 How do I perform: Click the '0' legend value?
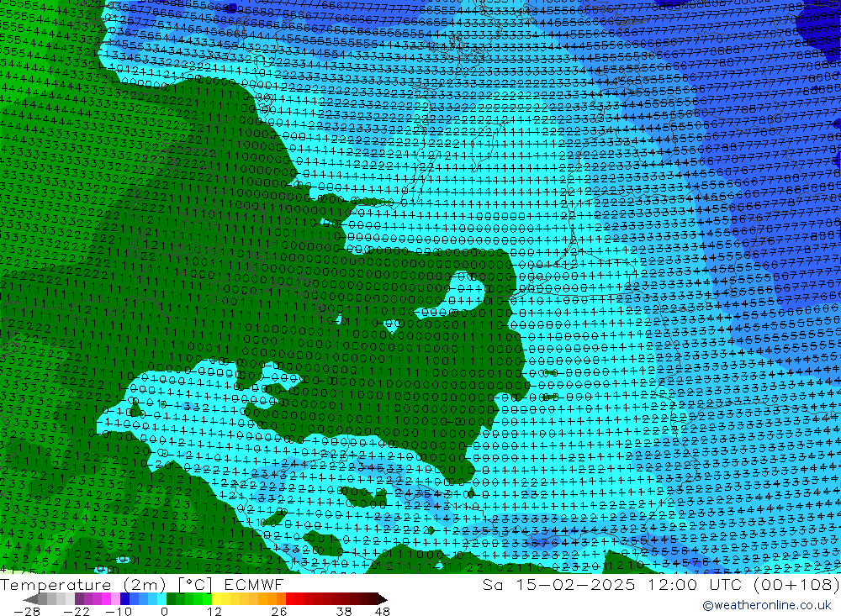click(165, 612)
